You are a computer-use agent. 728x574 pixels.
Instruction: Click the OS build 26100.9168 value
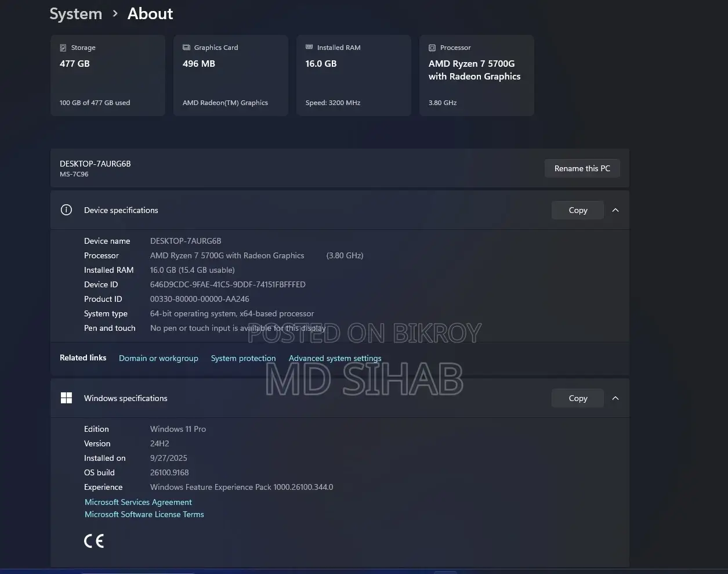tap(169, 472)
